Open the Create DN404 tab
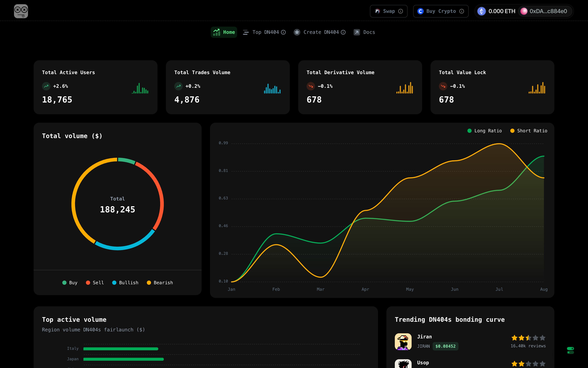The width and height of the screenshot is (588, 368). click(320, 32)
